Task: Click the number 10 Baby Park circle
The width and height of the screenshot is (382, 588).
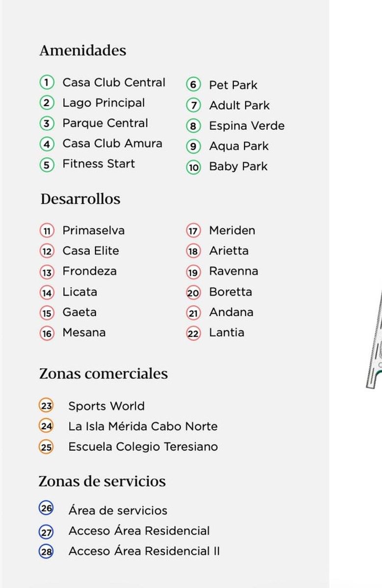Action: tap(193, 167)
